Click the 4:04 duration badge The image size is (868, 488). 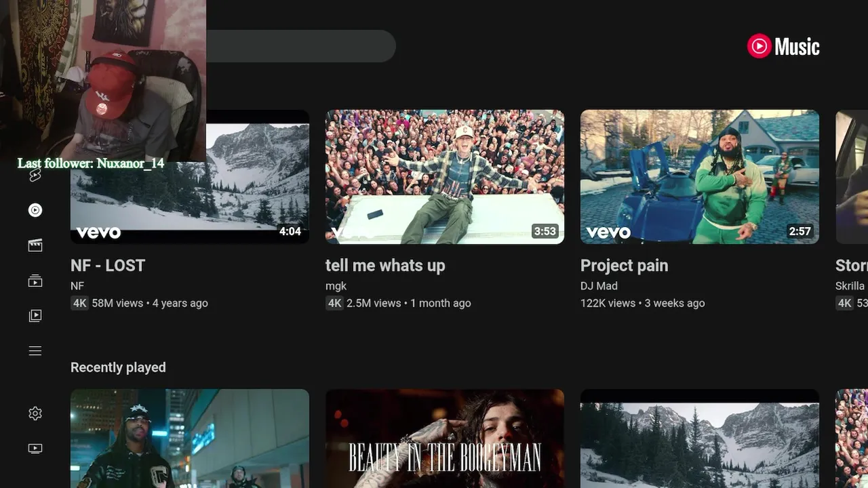(x=290, y=231)
